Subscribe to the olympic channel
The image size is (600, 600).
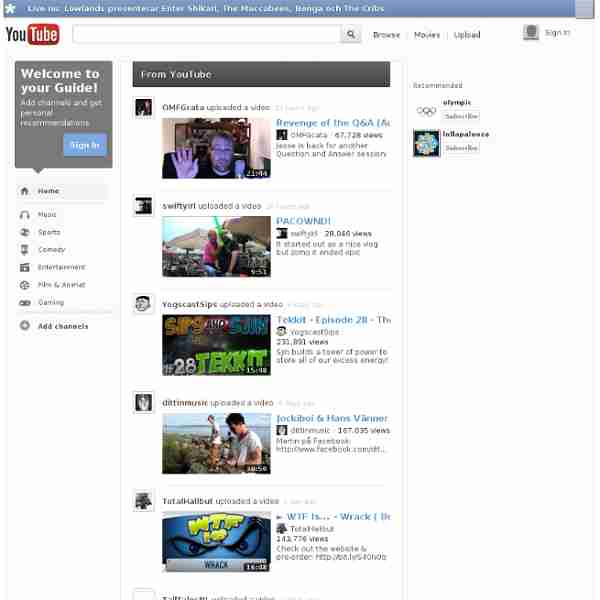pos(461,116)
